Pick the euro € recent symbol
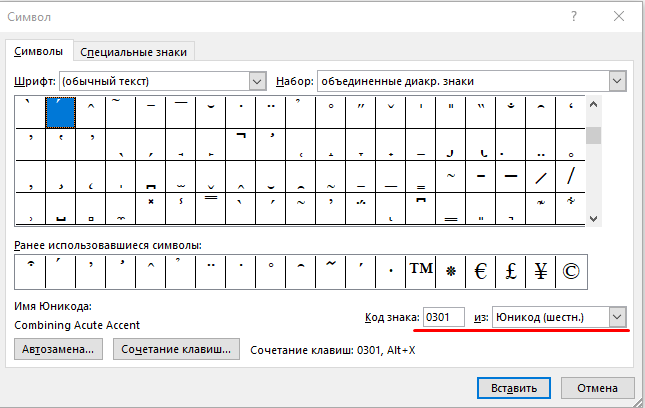 click(x=480, y=270)
